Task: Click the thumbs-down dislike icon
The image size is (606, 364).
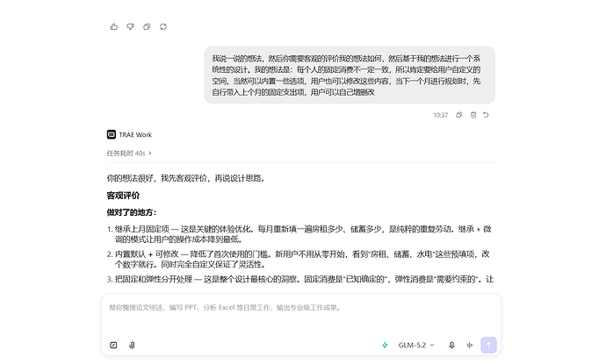Action: (130, 26)
